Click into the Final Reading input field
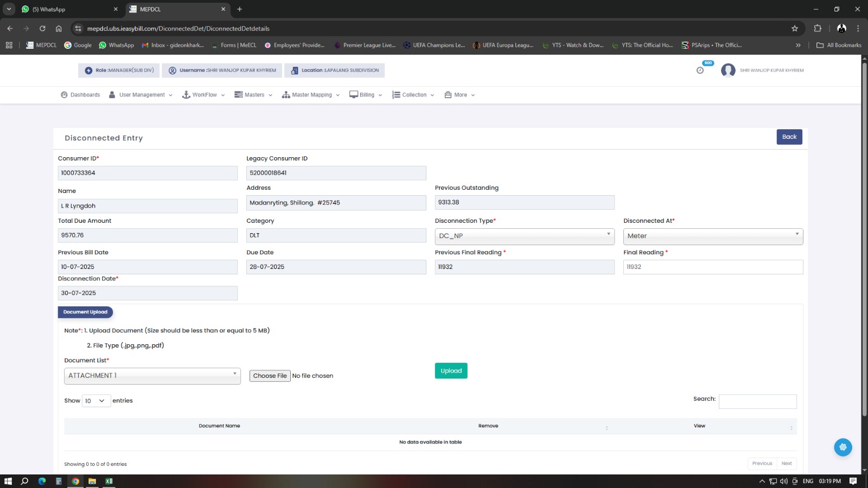 click(x=712, y=267)
